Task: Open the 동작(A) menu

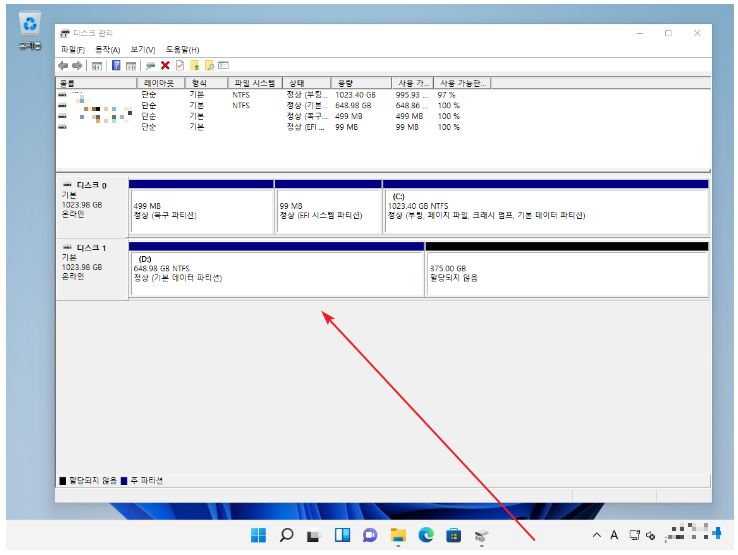Action: (x=107, y=49)
